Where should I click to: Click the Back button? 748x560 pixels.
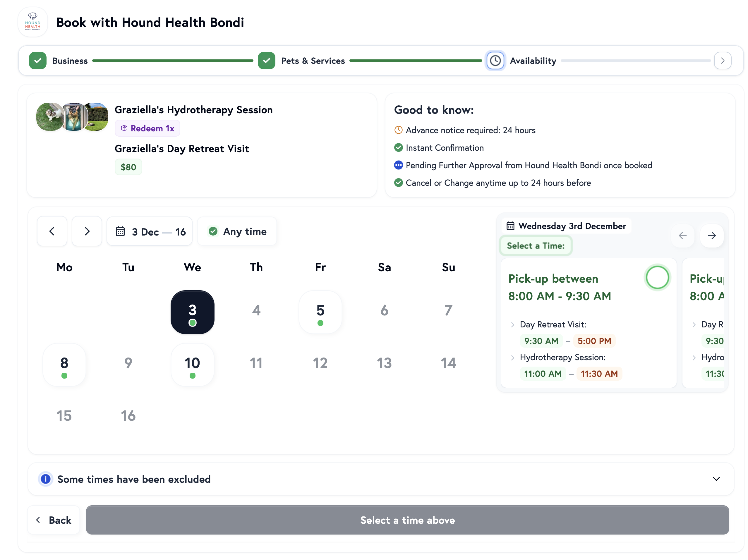point(54,520)
